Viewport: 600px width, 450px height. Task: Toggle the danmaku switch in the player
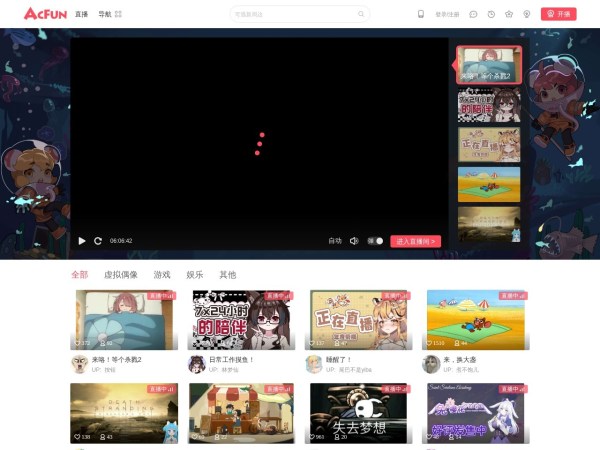(x=375, y=241)
